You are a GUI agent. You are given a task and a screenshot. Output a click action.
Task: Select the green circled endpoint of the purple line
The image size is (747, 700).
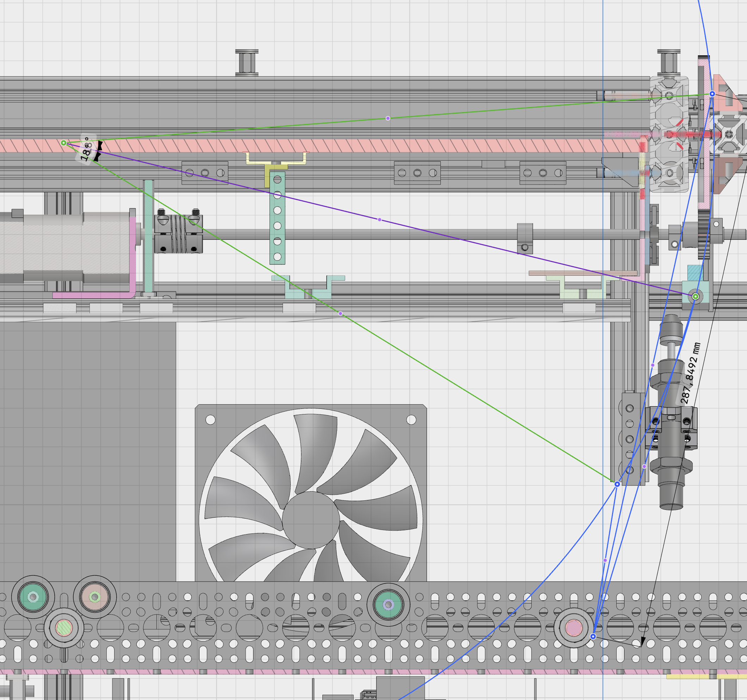click(696, 296)
